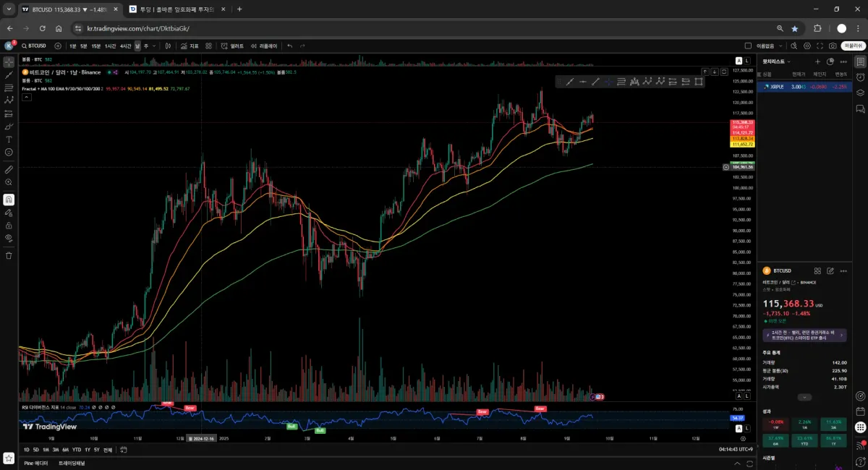This screenshot has height=470, width=868.
Task: Toggle the lock all drawings tool
Action: tap(9, 225)
